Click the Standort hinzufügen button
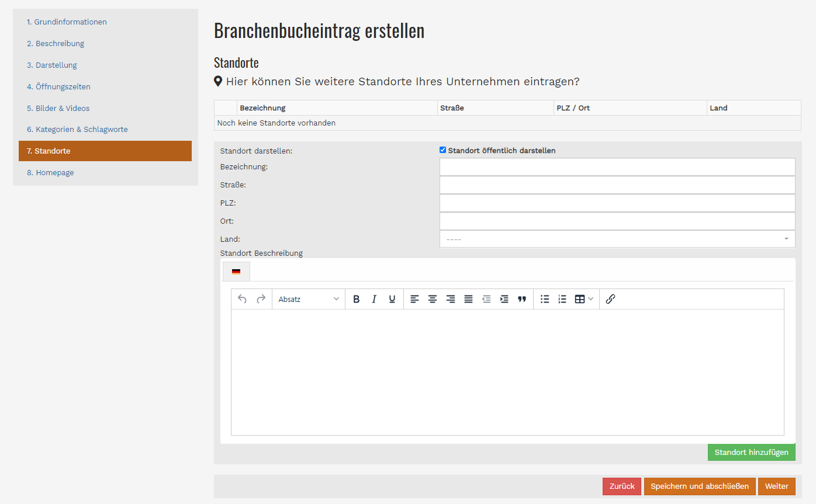This screenshot has height=504, width=816. point(751,453)
